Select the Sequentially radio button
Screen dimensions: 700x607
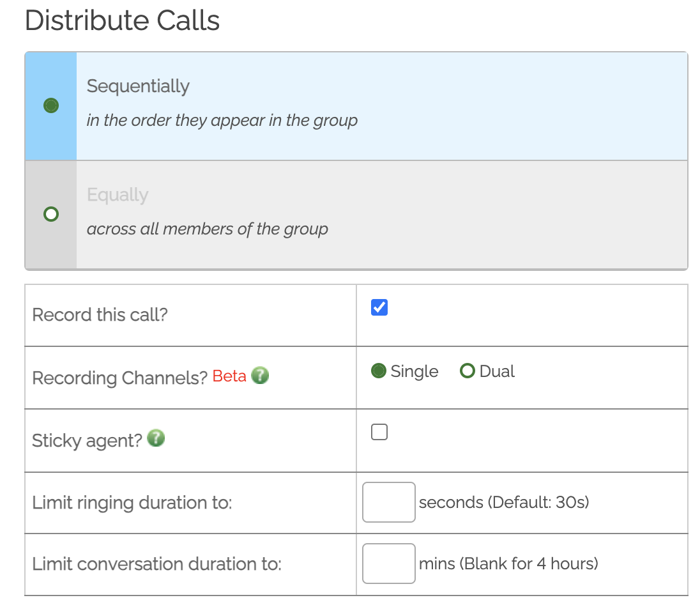pos(51,105)
